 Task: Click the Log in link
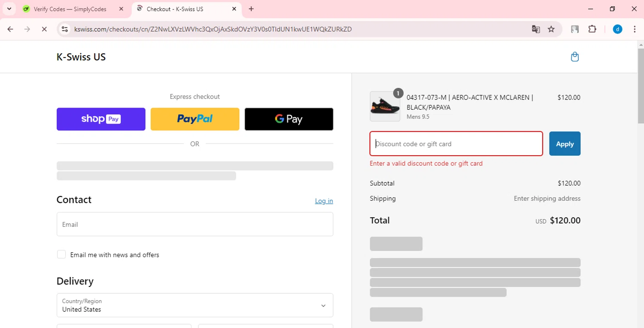(324, 201)
